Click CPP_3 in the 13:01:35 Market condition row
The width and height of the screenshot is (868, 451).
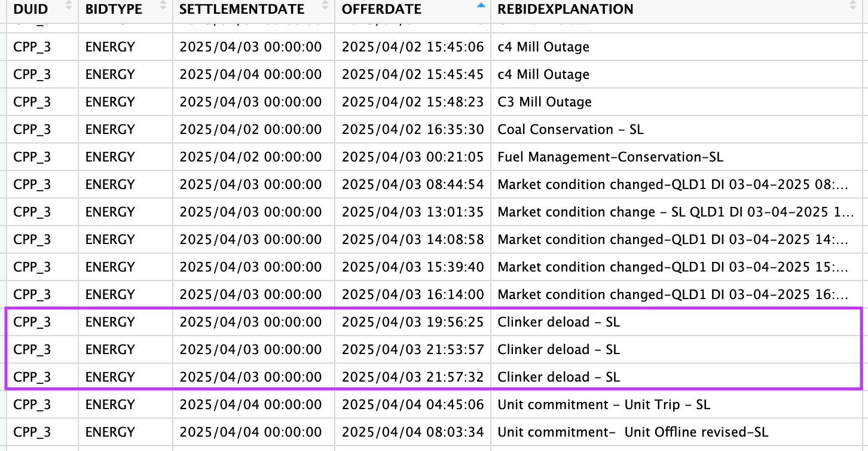pyautogui.click(x=32, y=212)
